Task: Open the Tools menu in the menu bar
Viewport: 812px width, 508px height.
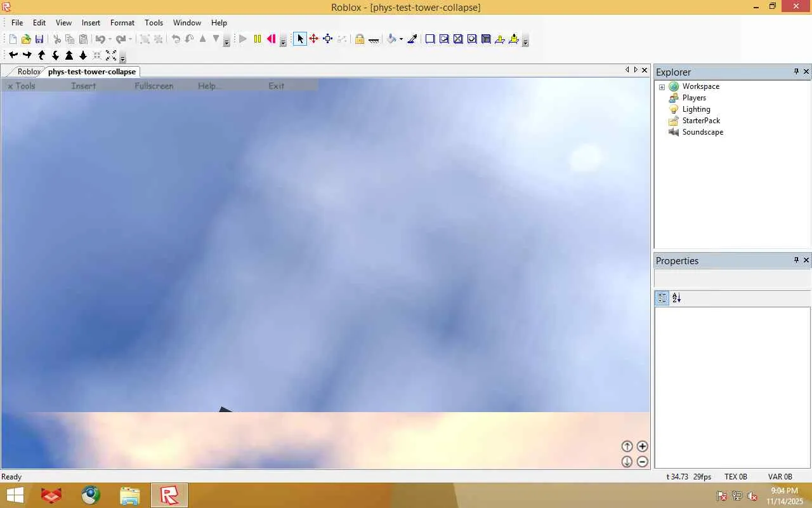Action: 154,23
